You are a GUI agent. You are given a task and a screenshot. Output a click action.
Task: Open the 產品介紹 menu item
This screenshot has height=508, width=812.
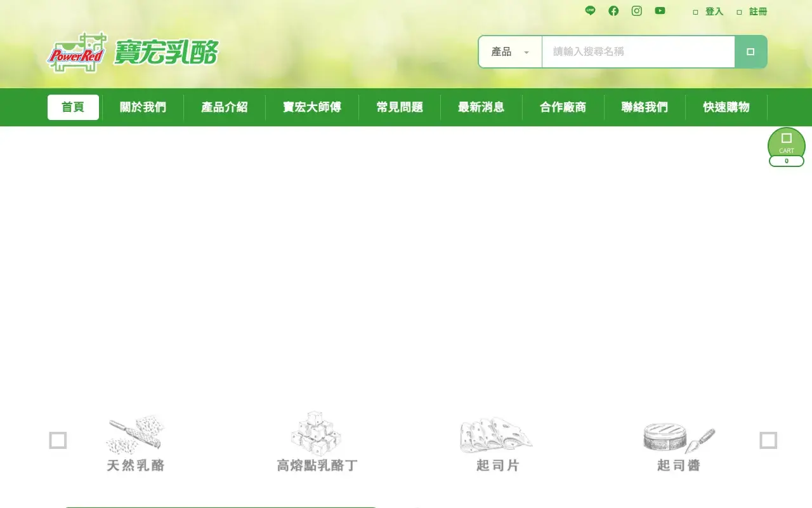tap(225, 107)
